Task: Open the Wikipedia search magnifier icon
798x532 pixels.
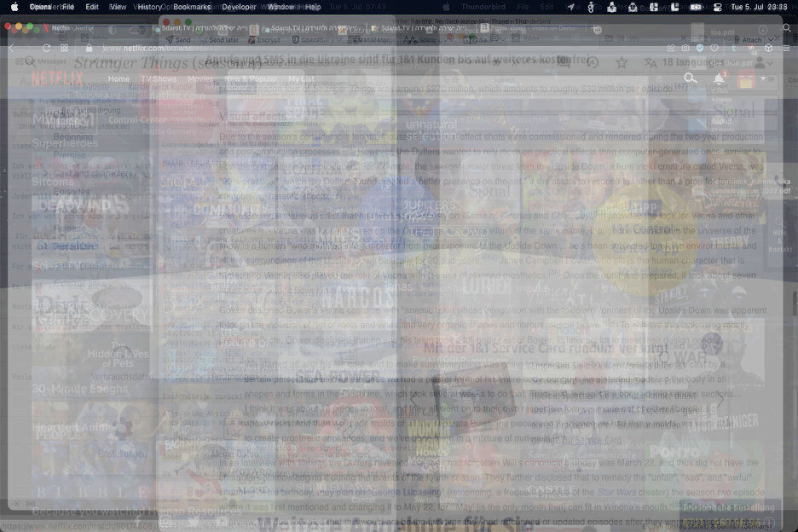Action: click(30, 61)
